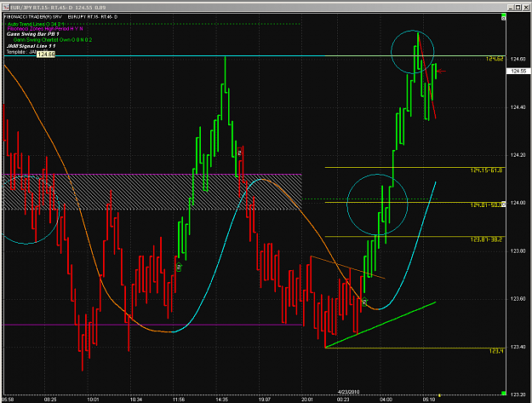The height and width of the screenshot is (403, 532).
Task: Click the green square indicator at chart top-right corner
Action: point(504,15)
